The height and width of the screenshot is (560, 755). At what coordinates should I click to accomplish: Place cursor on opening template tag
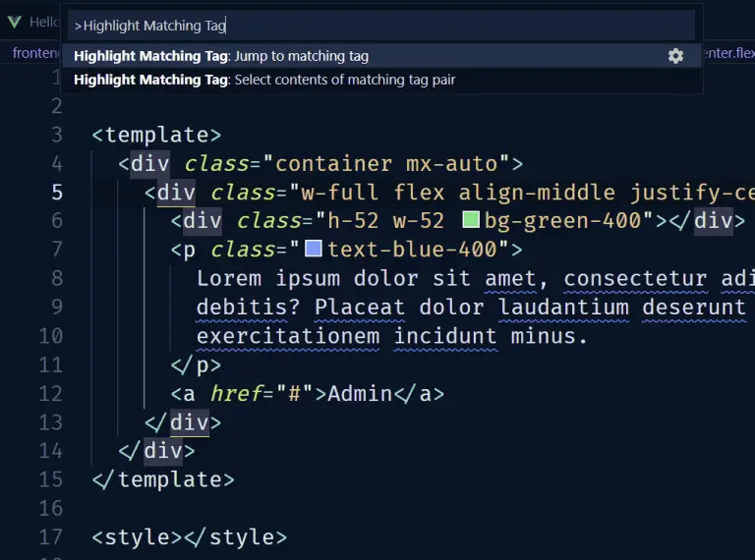156,135
